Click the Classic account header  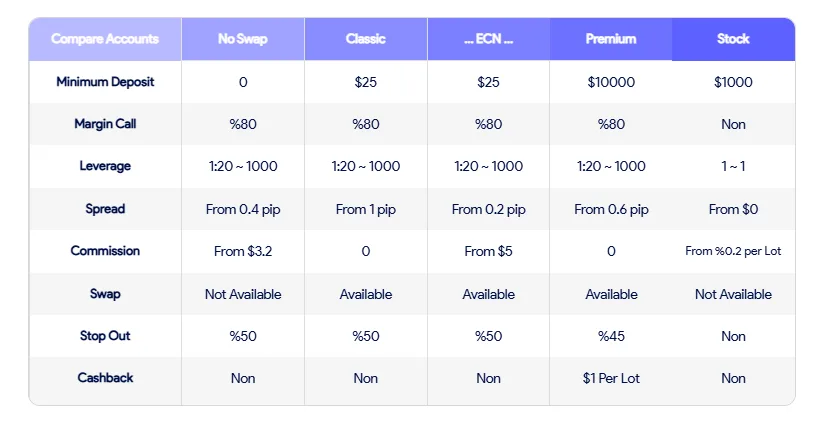(366, 40)
